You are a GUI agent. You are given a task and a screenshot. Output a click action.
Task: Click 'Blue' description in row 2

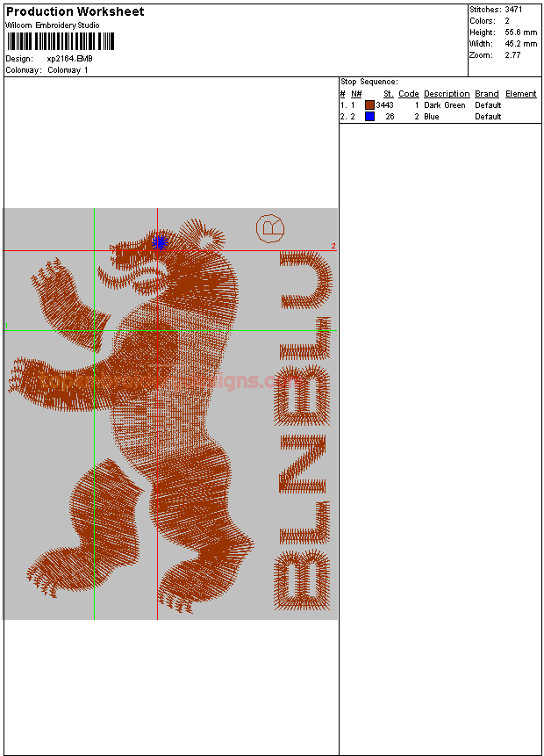pyautogui.click(x=431, y=117)
